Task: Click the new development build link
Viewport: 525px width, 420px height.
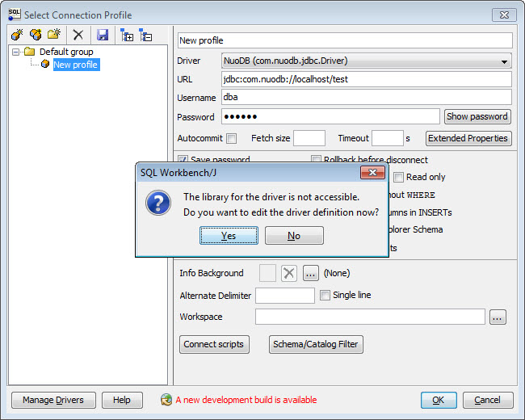Action: (246, 400)
